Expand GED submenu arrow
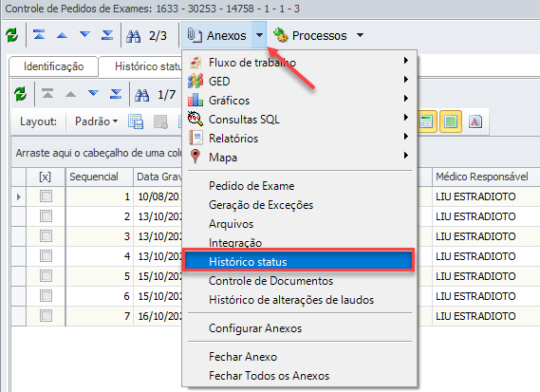540x392 pixels. 406,80
